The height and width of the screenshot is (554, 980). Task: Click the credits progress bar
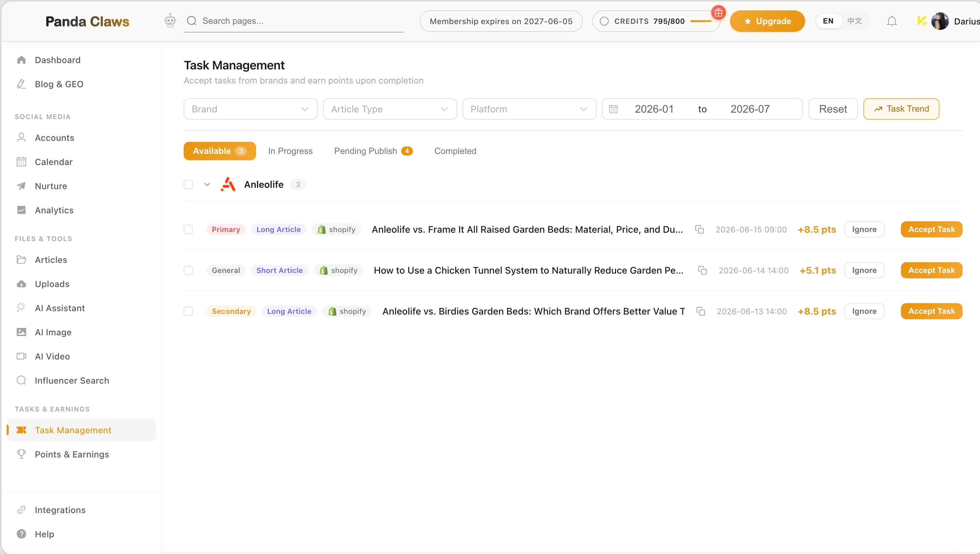[700, 21]
